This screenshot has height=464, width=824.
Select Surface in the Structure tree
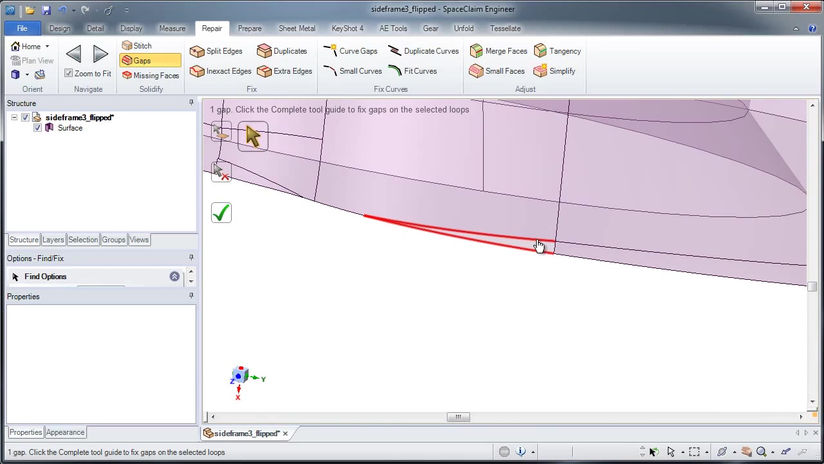[70, 128]
